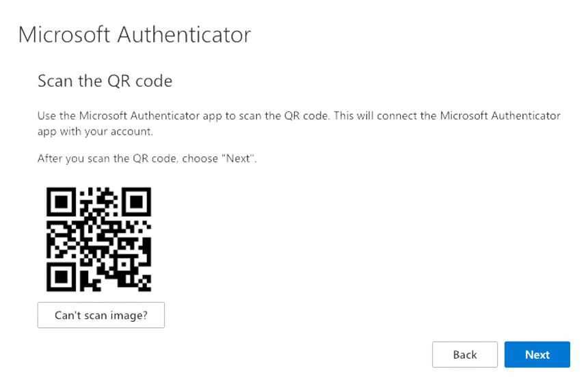Click the small alignment square inside QR code

(x=122, y=264)
